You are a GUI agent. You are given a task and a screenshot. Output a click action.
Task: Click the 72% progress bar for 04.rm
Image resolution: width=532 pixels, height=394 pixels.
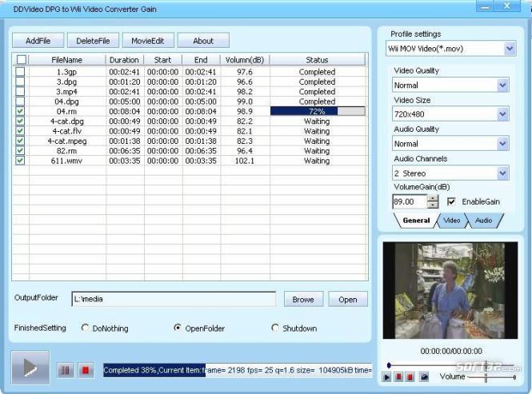318,111
